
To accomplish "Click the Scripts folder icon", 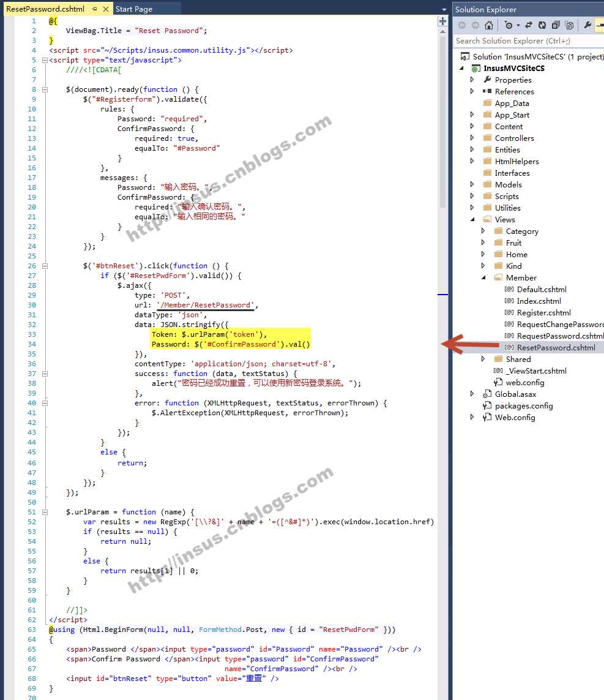I will [x=487, y=196].
